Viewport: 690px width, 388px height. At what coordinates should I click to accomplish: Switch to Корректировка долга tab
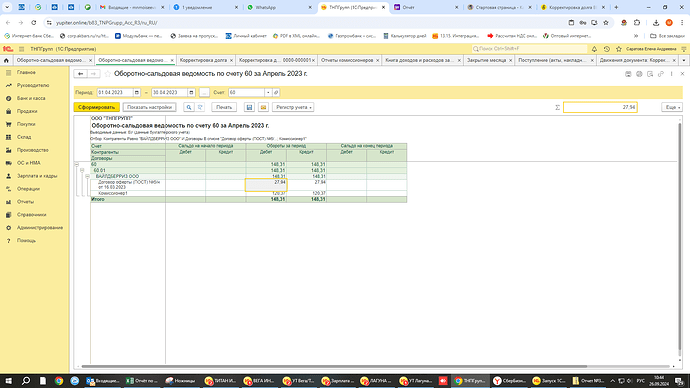(x=203, y=60)
